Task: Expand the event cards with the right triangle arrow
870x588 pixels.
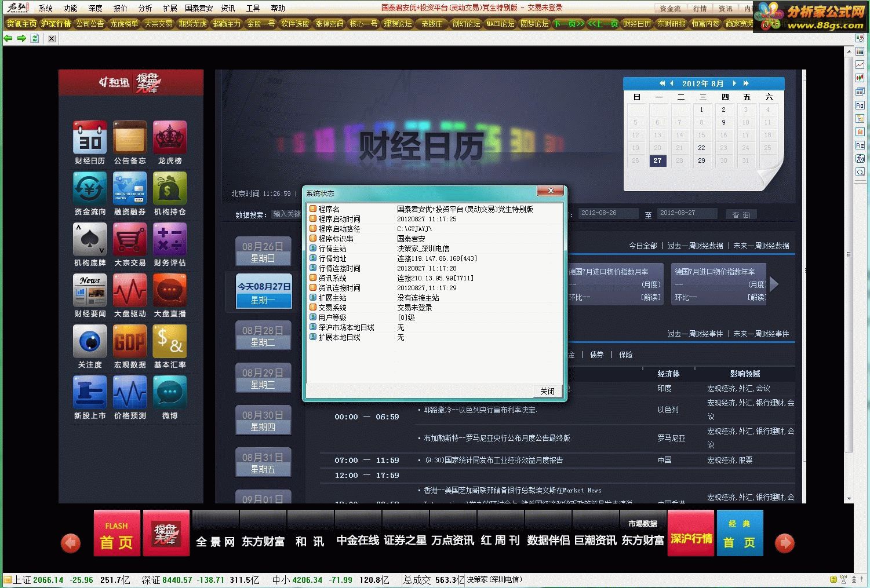Action: point(774,284)
